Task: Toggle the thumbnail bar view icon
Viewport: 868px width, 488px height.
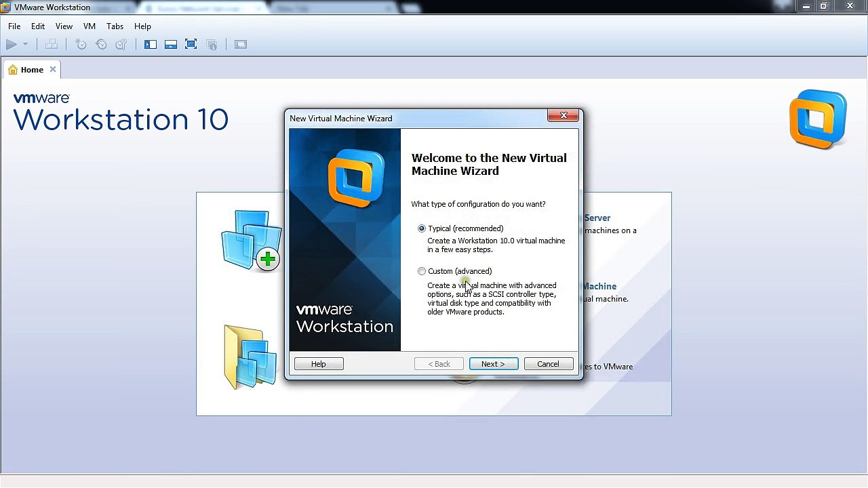Action: (x=171, y=45)
